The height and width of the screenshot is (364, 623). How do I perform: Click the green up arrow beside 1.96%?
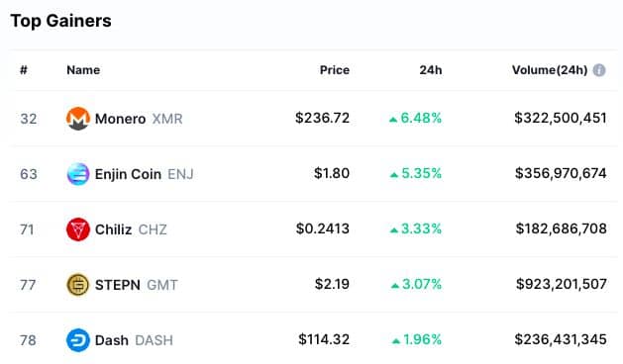click(x=396, y=341)
